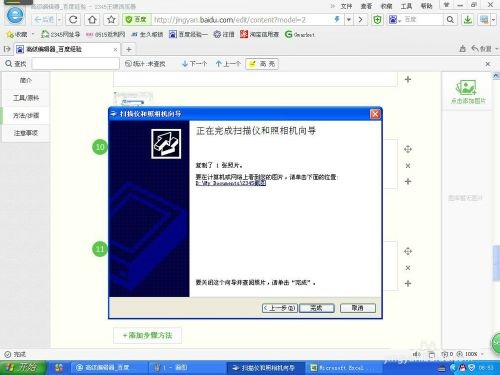
Task: Expand the address bar URL history dropdown
Action: pos(348,20)
